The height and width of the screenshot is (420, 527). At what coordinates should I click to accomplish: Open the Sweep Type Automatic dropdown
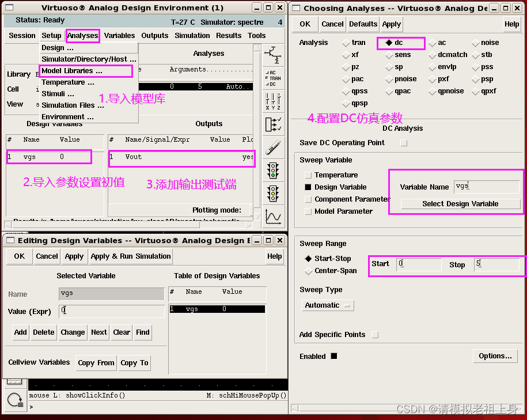[328, 305]
